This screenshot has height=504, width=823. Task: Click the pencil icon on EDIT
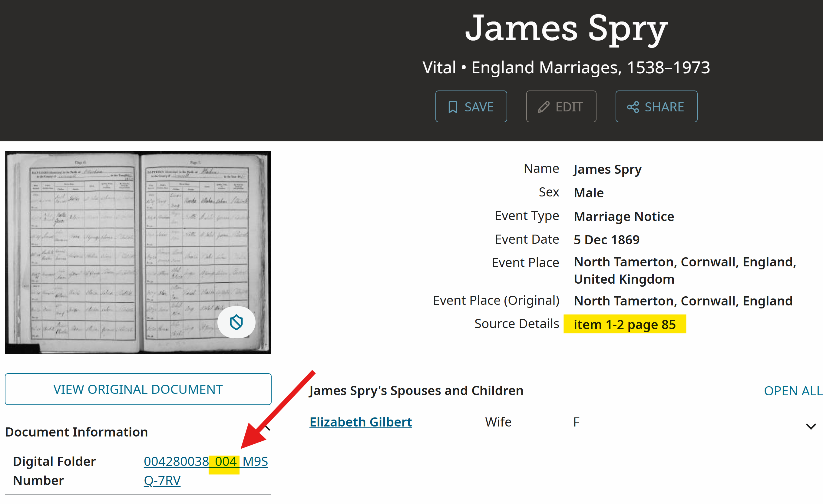[544, 107]
